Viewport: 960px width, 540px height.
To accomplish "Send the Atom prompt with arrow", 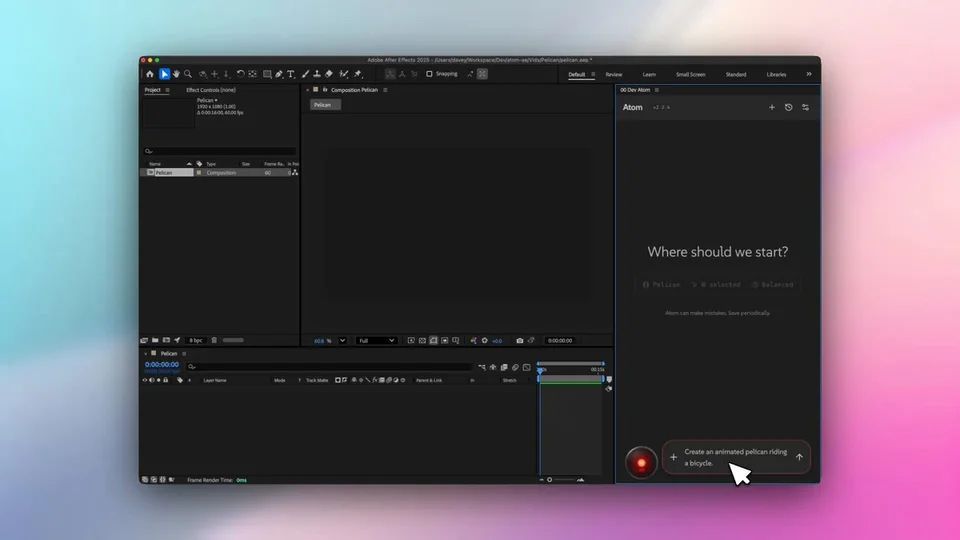I will pyautogui.click(x=799, y=457).
